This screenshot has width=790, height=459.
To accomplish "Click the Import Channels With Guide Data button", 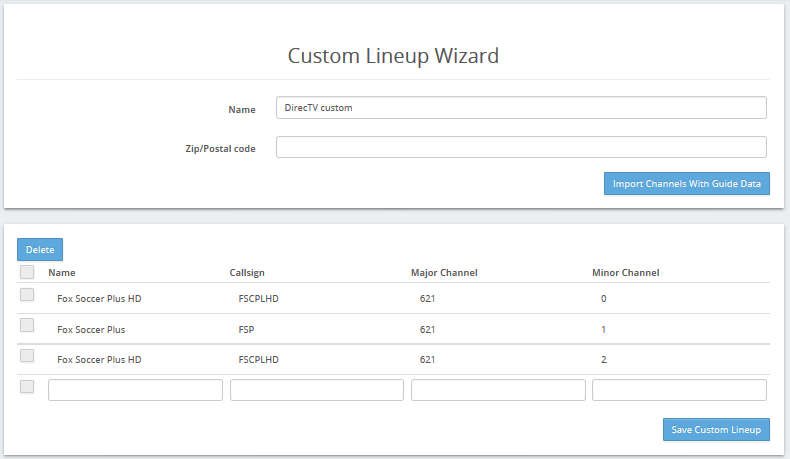I will click(686, 183).
